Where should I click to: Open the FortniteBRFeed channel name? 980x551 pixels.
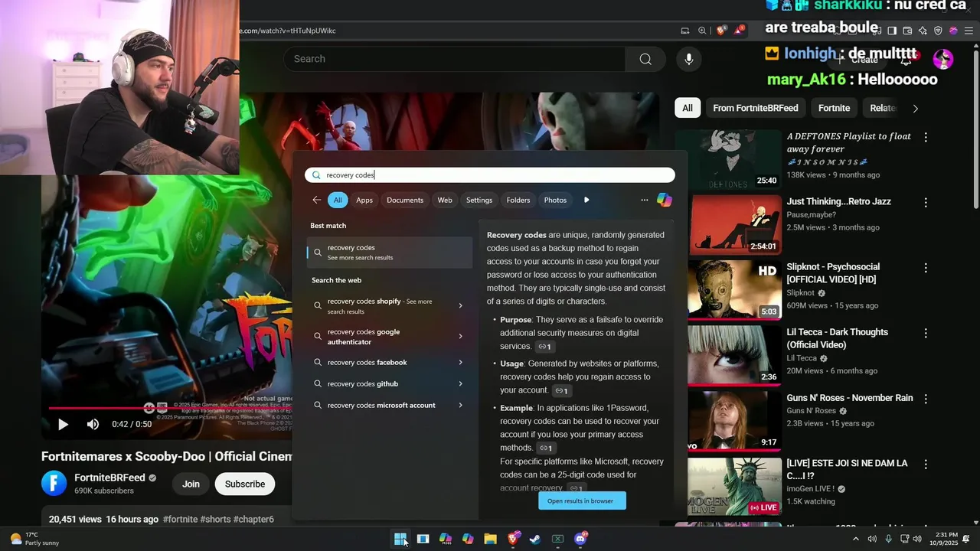[x=109, y=478]
